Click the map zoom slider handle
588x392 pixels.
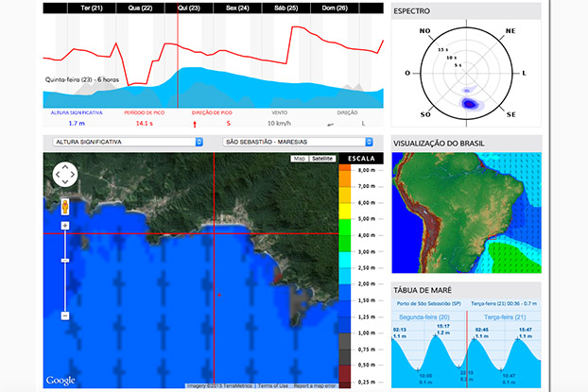coord(65,261)
